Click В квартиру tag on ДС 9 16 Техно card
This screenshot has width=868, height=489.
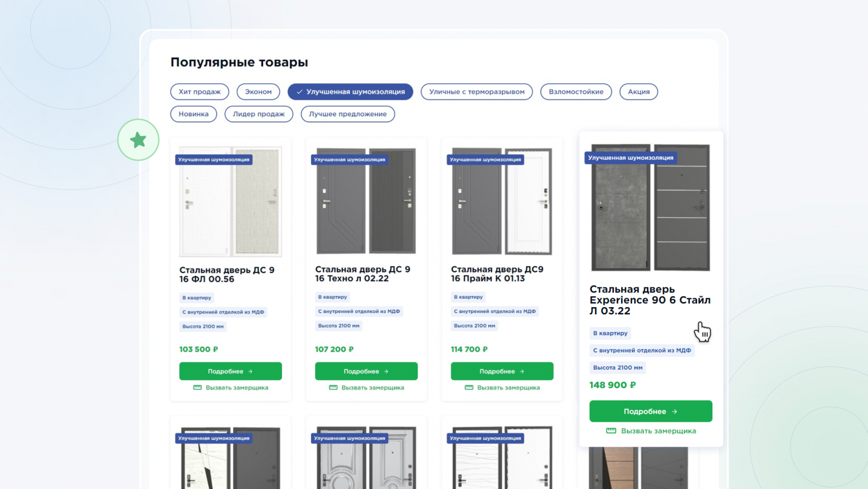point(333,297)
